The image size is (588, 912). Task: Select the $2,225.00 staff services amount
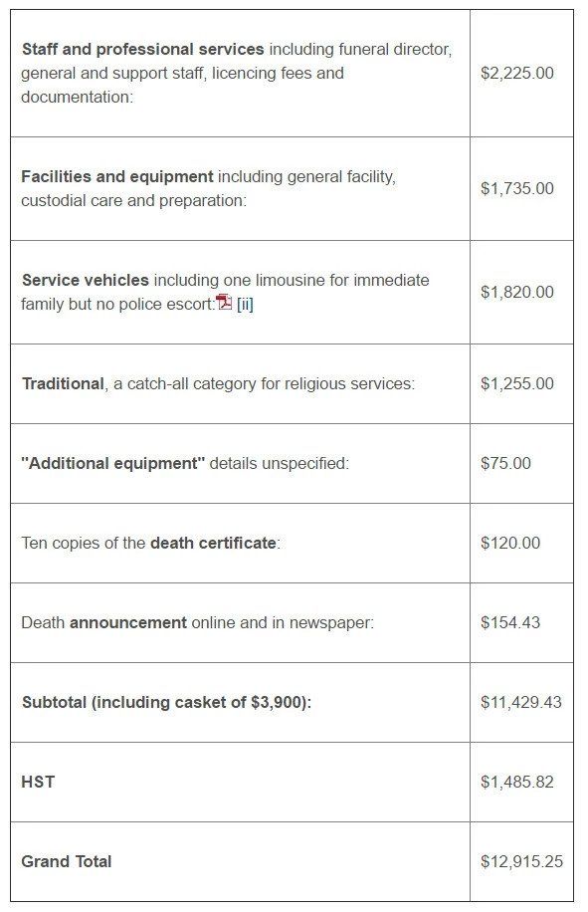tap(517, 74)
